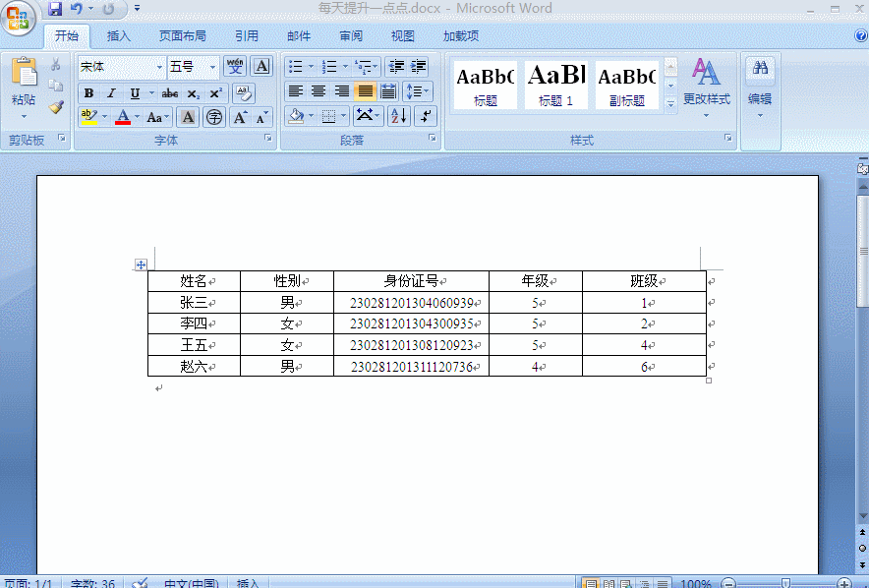Click the Copy icon
This screenshot has width=869, height=588.
(55, 86)
